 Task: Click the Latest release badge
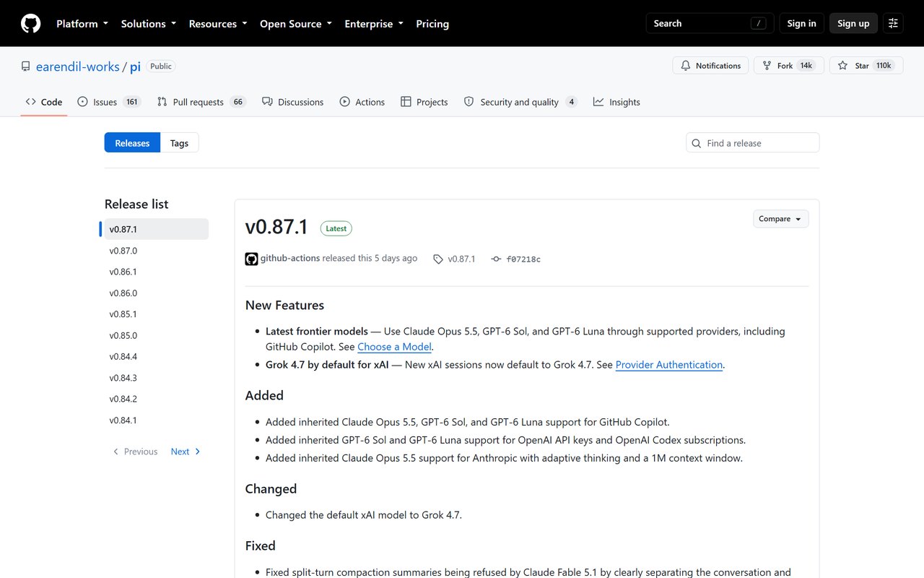click(x=336, y=228)
